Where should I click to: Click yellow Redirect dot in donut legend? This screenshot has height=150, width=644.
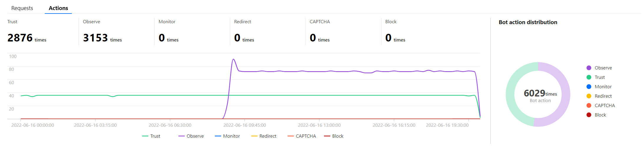(x=589, y=96)
